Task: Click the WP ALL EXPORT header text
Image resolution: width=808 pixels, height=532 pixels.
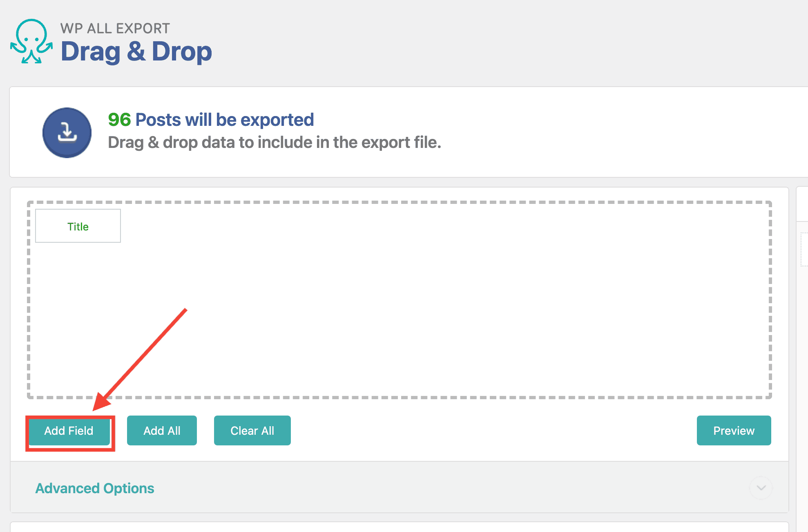Action: [115, 29]
